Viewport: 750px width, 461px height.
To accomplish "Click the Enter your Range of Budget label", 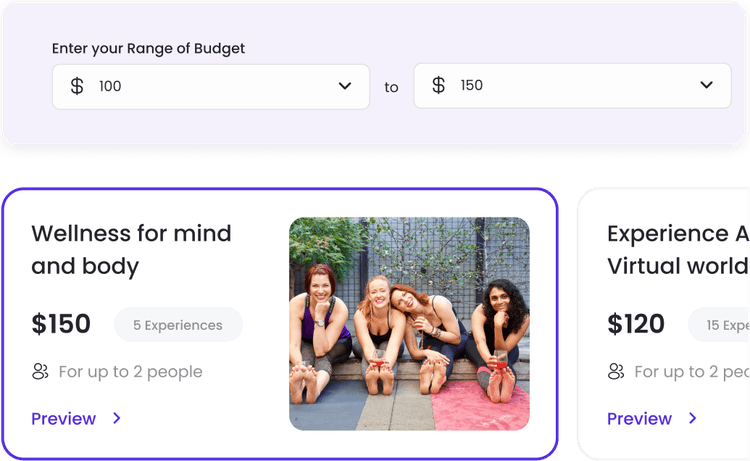I will click(x=148, y=49).
